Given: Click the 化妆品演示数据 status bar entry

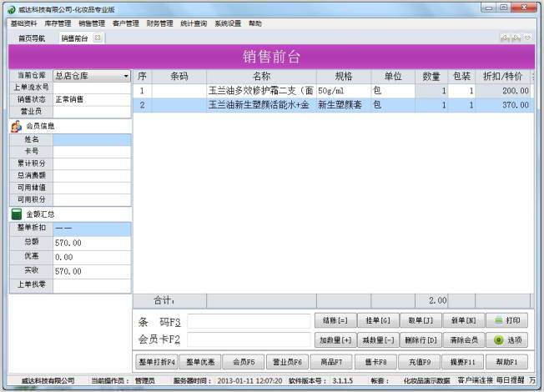Looking at the screenshot, I should coord(426,381).
